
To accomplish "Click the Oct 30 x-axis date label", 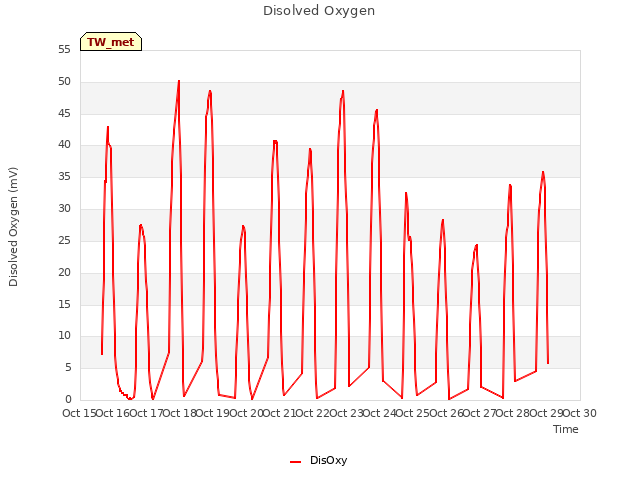I will (580, 413).
